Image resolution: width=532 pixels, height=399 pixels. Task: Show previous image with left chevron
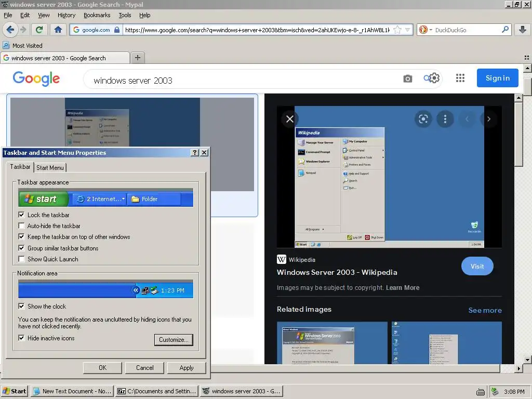[467, 119]
